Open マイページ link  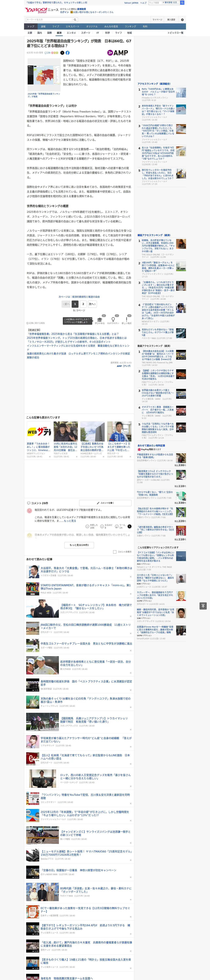click(x=157, y=20)
